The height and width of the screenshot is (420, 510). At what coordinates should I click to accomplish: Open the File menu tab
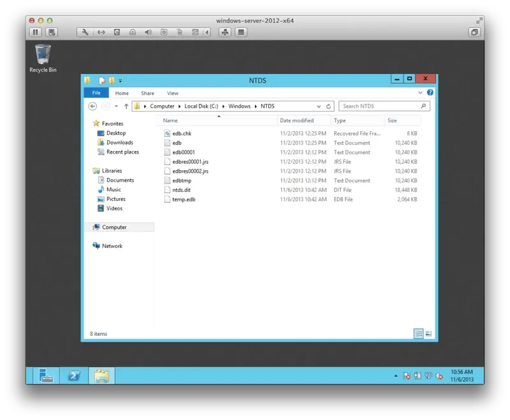click(96, 93)
